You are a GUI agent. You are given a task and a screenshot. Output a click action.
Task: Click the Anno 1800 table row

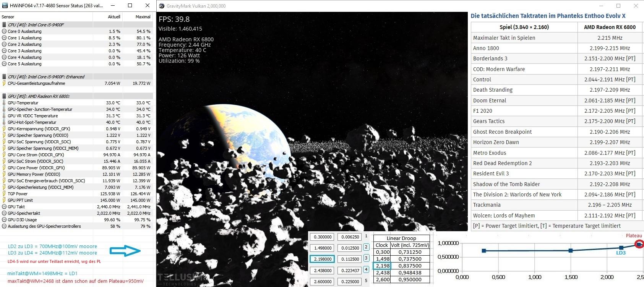[x=556, y=48]
